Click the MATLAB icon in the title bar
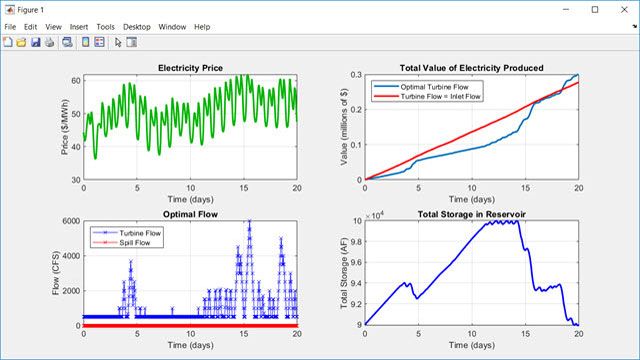 pyautogui.click(x=9, y=10)
